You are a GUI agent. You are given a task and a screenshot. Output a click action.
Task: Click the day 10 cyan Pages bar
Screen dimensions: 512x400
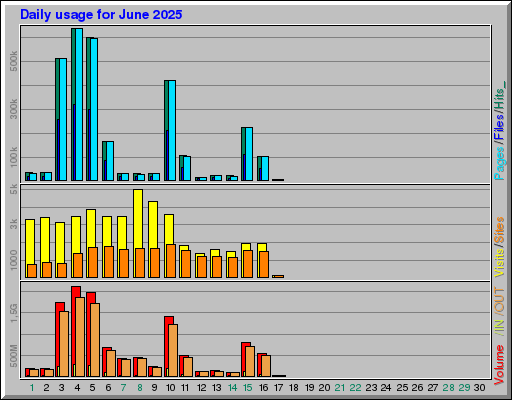172,130
